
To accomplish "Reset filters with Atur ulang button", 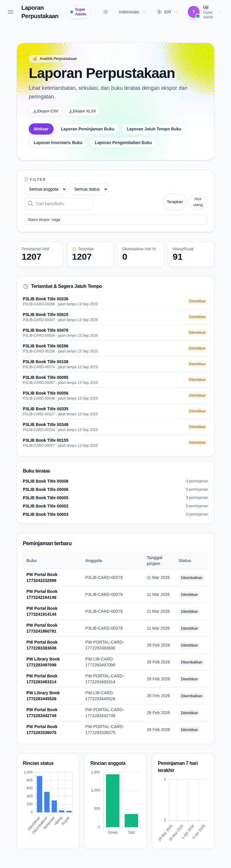I will pos(198,202).
